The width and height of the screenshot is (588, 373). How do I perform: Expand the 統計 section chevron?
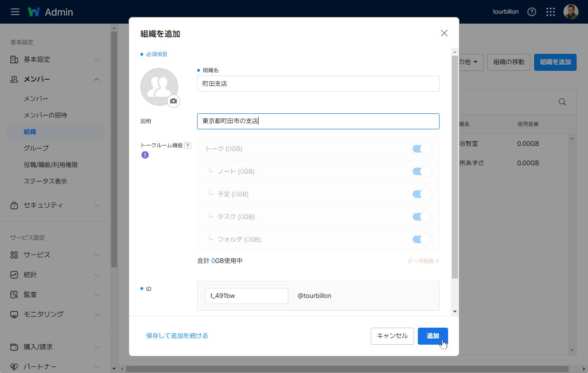tap(97, 275)
